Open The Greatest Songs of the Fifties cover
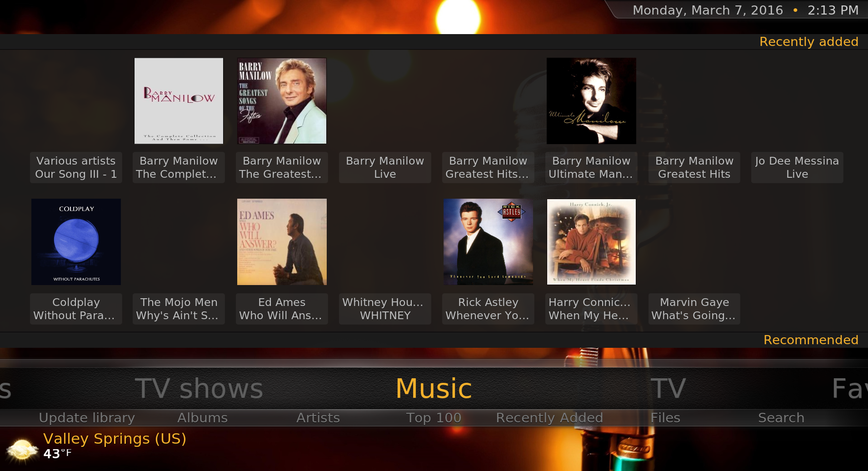The image size is (868, 471). click(282, 101)
